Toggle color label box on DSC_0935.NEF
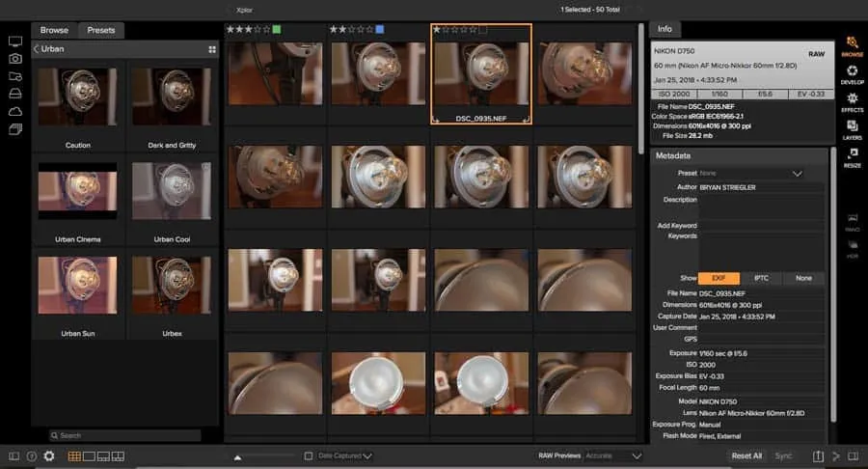This screenshot has height=469, width=868. [x=483, y=29]
